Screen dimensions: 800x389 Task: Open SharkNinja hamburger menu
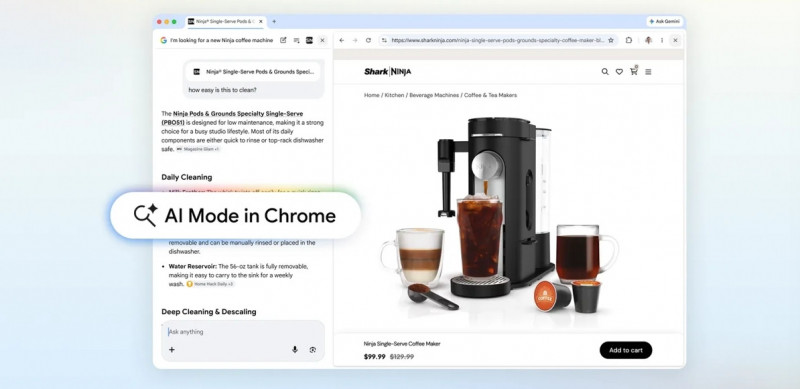point(648,72)
